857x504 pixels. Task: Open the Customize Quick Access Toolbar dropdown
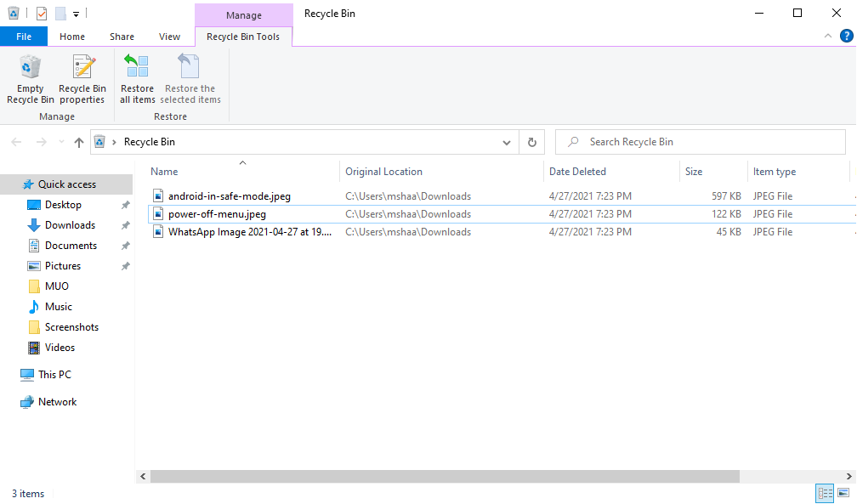[76, 14]
